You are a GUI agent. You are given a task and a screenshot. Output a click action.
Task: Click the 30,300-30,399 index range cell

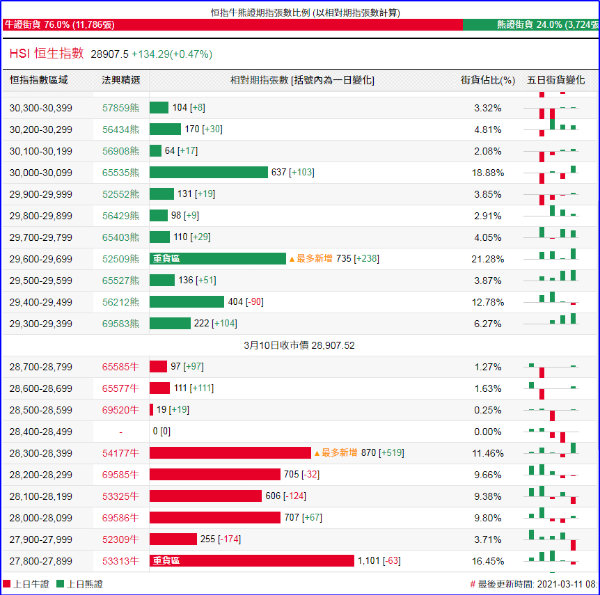coord(41,108)
